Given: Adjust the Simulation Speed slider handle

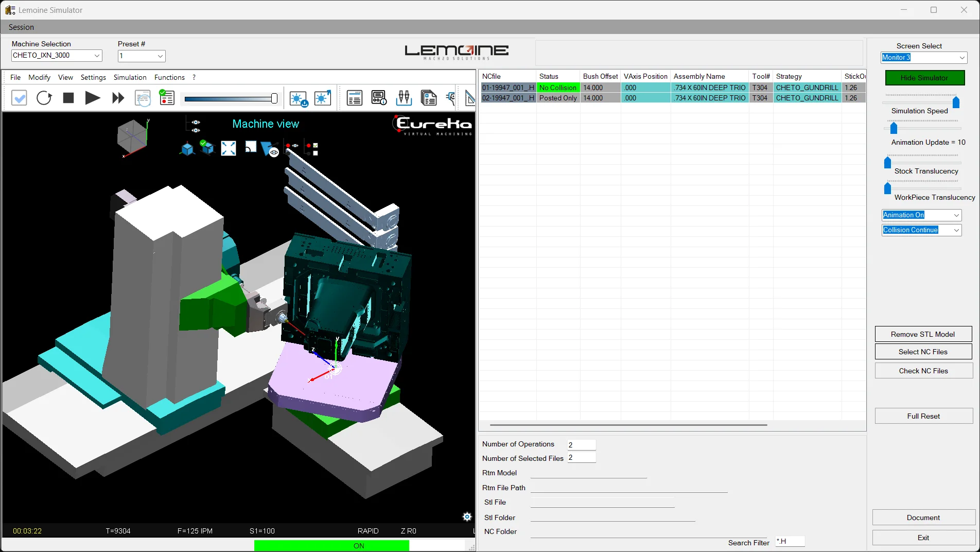Looking at the screenshot, I should point(956,102).
